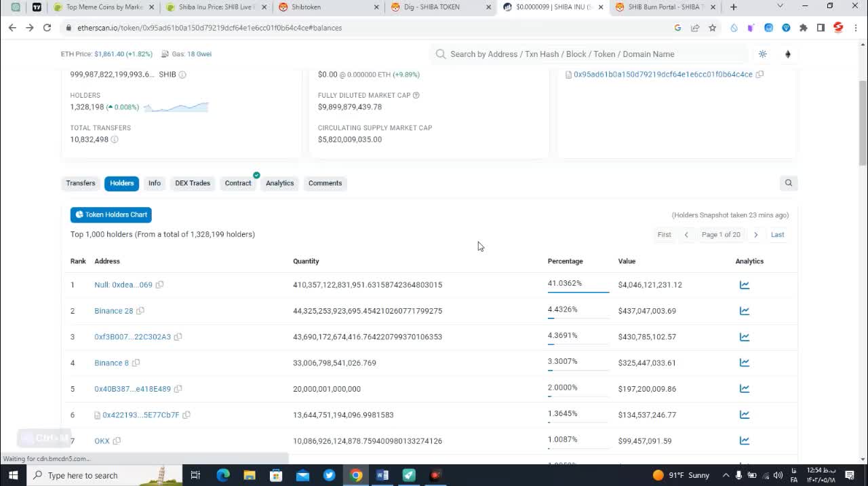Screen dimensions: 868x486
Task: Switch to the Transfers tab
Action: [81, 183]
